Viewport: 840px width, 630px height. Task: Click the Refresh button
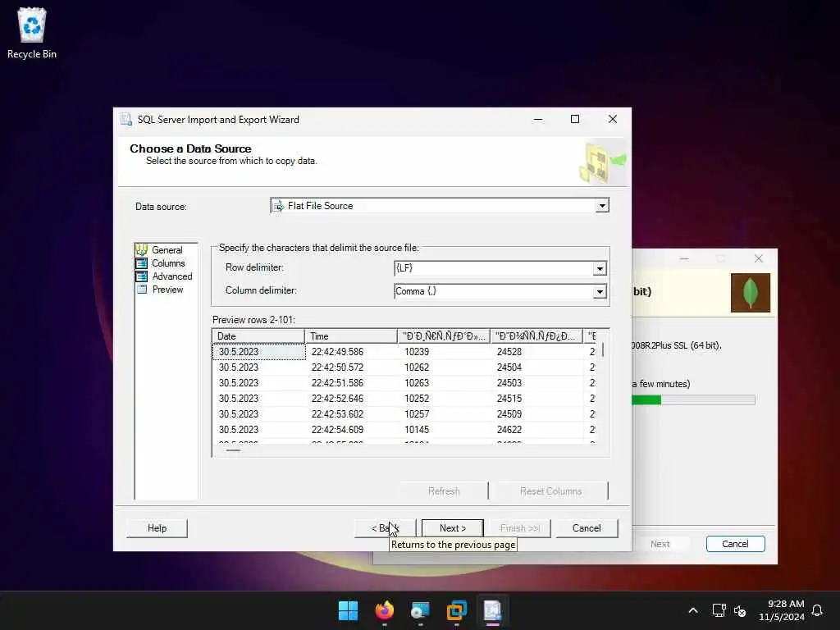444,491
